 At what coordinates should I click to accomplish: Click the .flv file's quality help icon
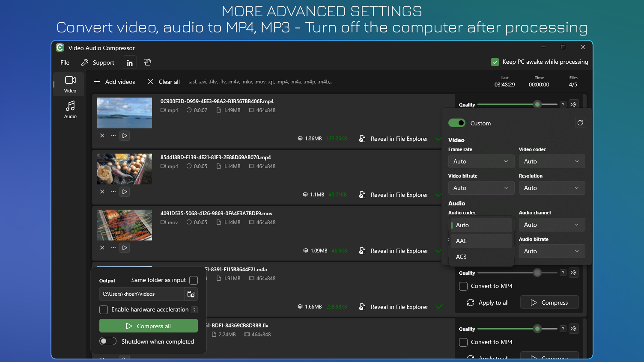coord(563,329)
